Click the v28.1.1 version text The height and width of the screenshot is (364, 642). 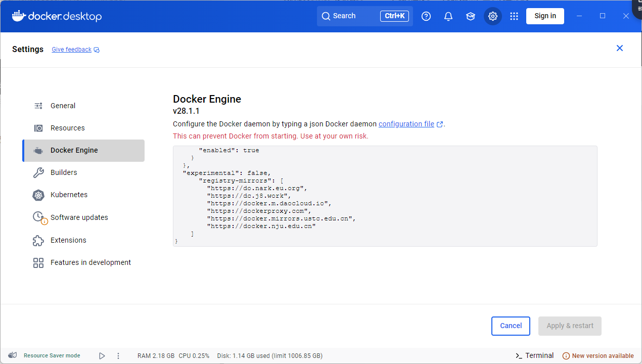186,111
